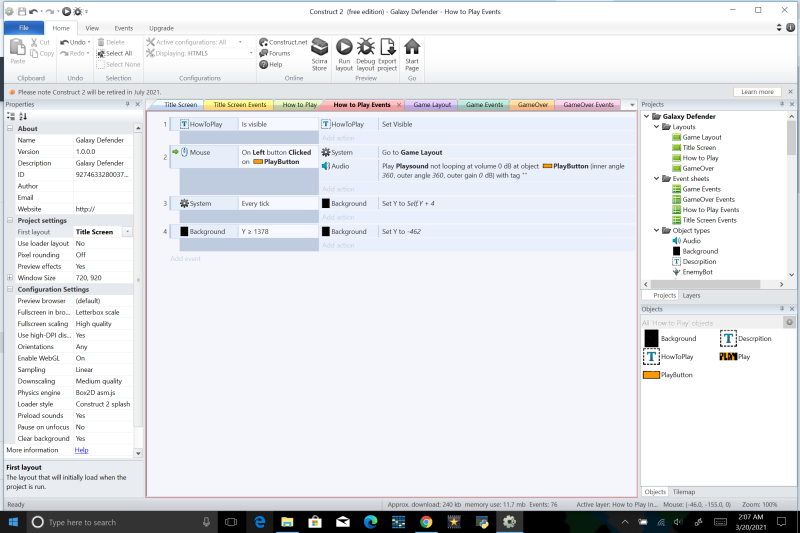800x533 pixels.
Task: Open the Start Page
Action: 412,54
